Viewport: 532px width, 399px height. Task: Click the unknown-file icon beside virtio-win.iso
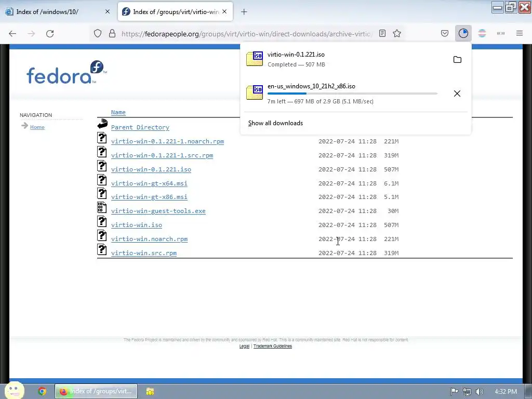102,221
